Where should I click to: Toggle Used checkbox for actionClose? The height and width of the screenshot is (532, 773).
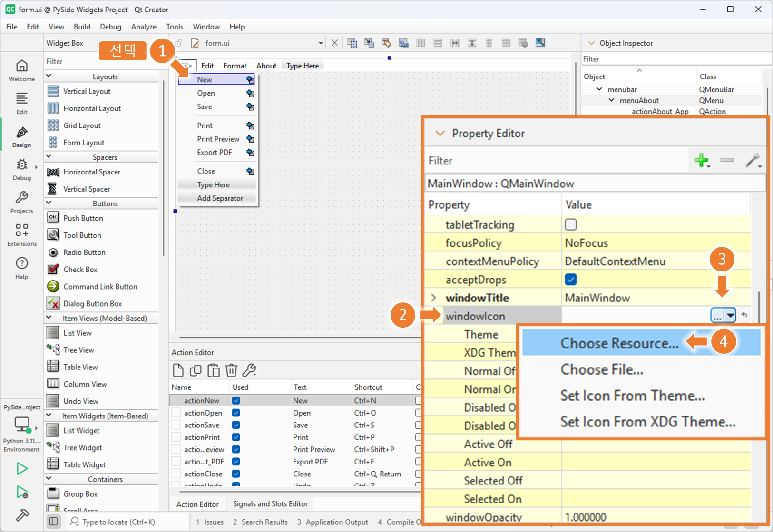coord(236,474)
